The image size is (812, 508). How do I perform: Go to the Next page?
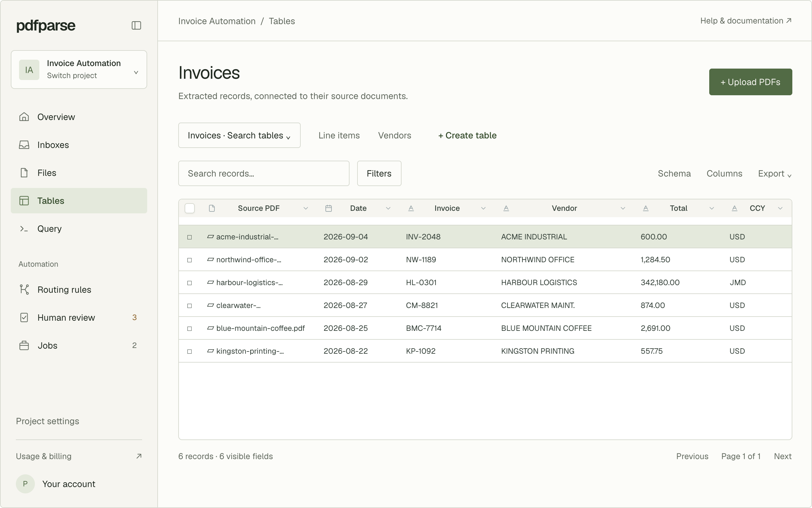pyautogui.click(x=783, y=456)
